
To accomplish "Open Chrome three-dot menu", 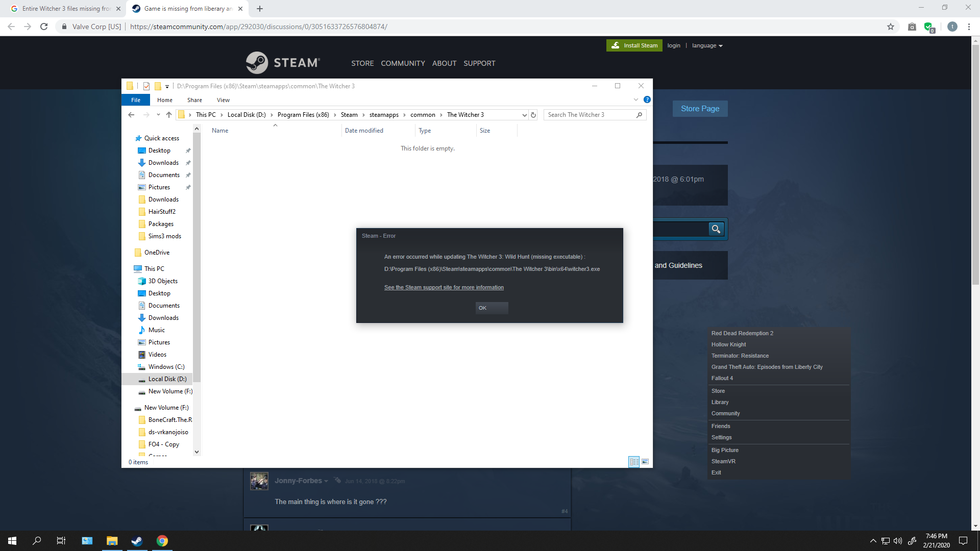I will 969,27.
